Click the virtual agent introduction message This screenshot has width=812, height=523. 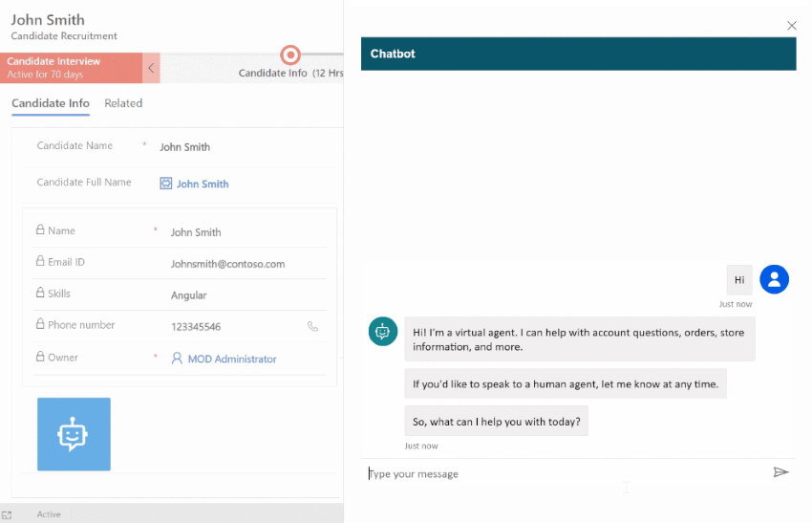pos(580,339)
